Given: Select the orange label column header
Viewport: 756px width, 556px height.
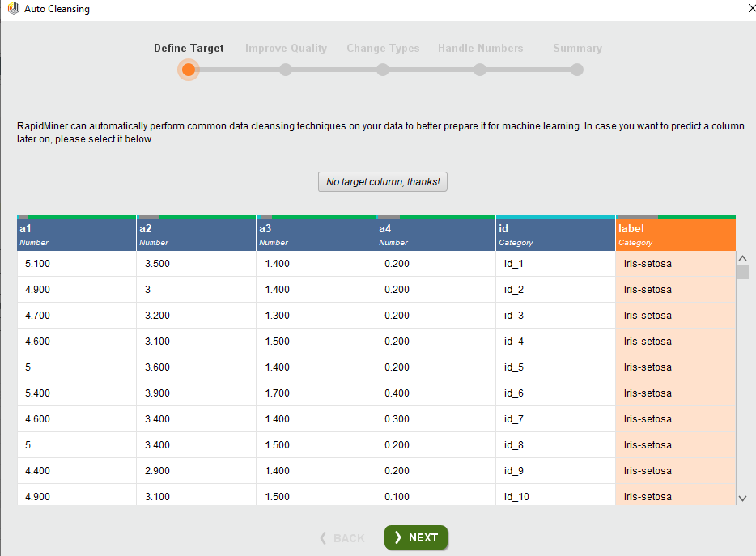Looking at the screenshot, I should point(676,235).
